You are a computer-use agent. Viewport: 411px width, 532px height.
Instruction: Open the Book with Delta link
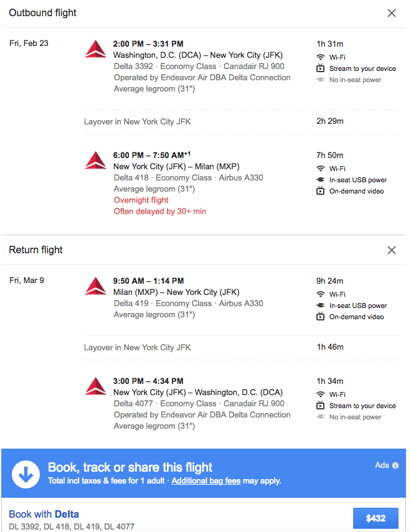click(x=44, y=514)
